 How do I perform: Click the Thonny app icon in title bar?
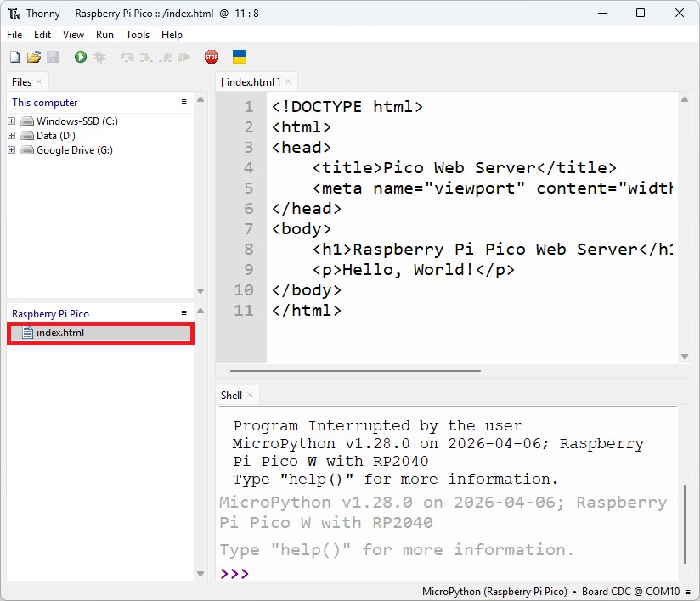(x=14, y=14)
